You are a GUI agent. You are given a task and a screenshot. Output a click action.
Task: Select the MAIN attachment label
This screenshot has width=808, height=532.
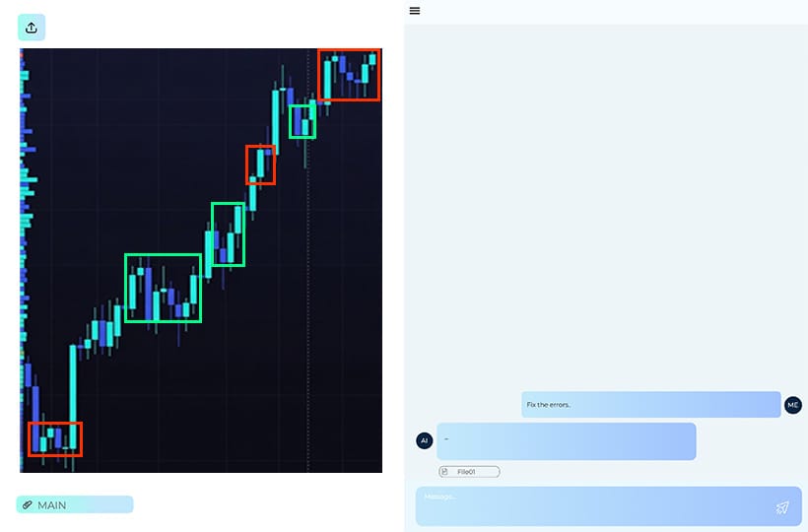(x=75, y=505)
